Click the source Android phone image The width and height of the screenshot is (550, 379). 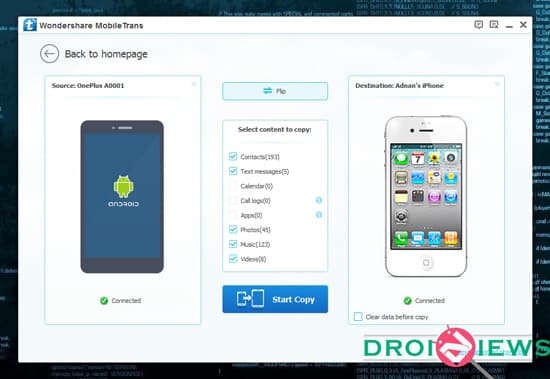pyautogui.click(x=122, y=197)
